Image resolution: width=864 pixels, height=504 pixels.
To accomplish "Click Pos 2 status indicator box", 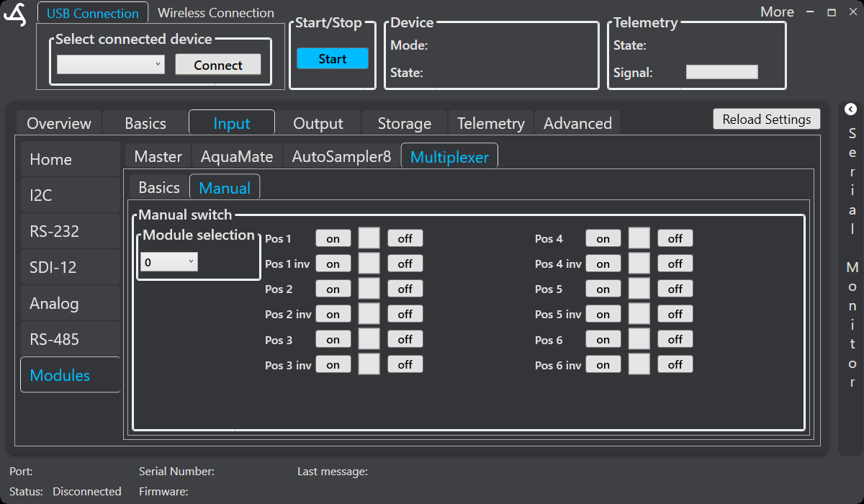I will tap(369, 289).
